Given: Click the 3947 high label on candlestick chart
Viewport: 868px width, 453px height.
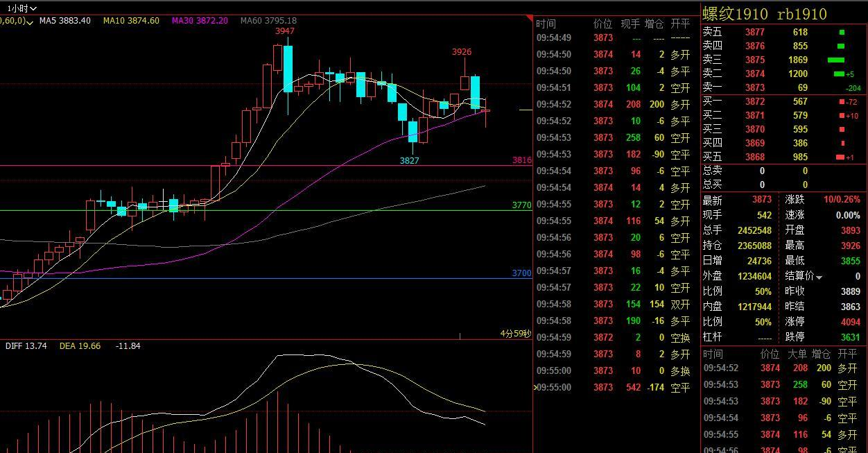Looking at the screenshot, I should tap(284, 31).
